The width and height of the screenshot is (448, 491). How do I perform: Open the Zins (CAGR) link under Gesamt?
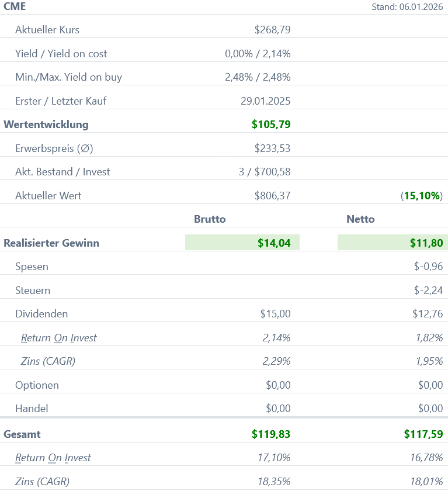click(42, 482)
